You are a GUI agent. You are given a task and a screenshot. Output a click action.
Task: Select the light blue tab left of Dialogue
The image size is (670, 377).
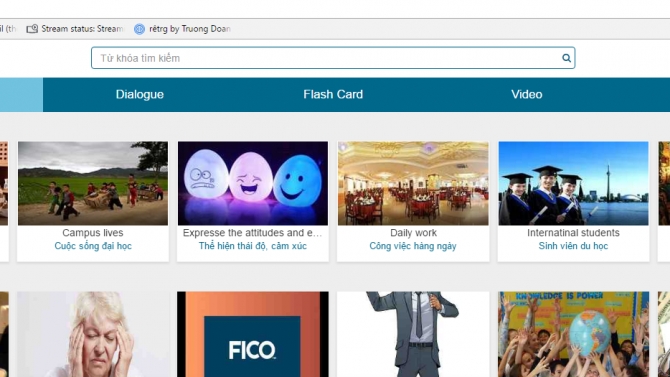(x=21, y=94)
